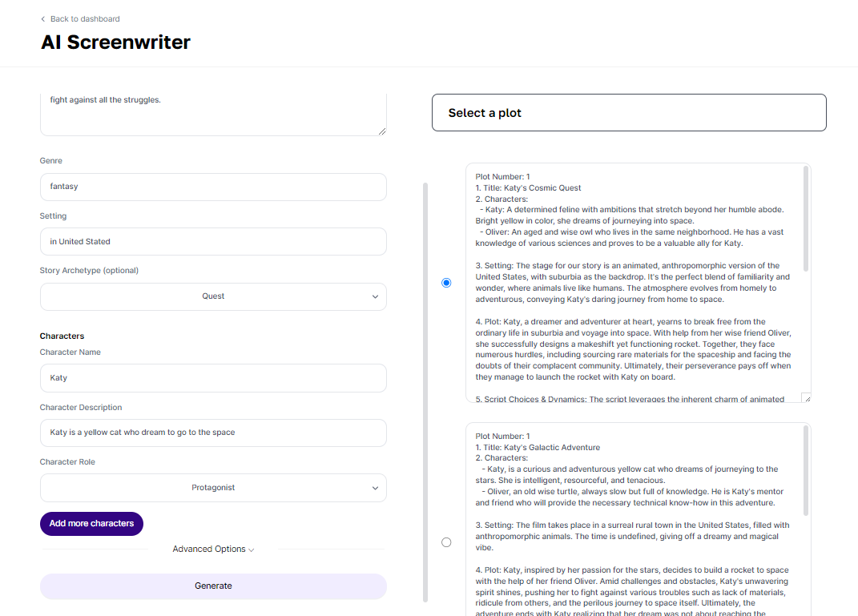This screenshot has height=616, width=858.
Task: Open the Character Role dropdown
Action: pyautogui.click(x=213, y=488)
